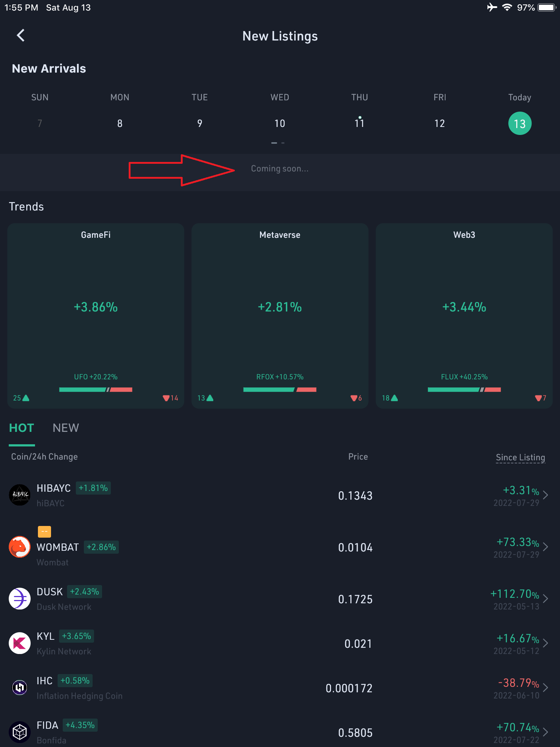Tap UFO +20.22% label
Screen dimensions: 560x747
96,377
